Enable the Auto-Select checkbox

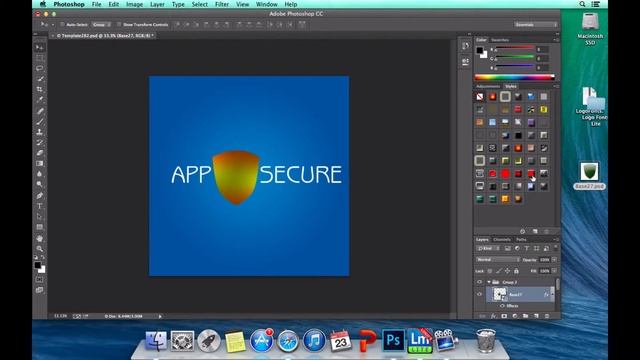62,24
